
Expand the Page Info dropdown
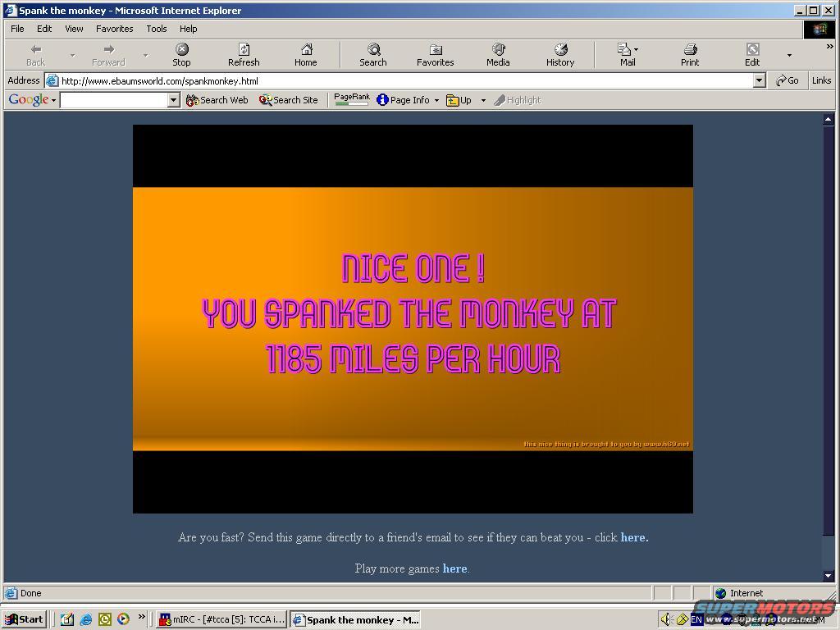(436, 100)
